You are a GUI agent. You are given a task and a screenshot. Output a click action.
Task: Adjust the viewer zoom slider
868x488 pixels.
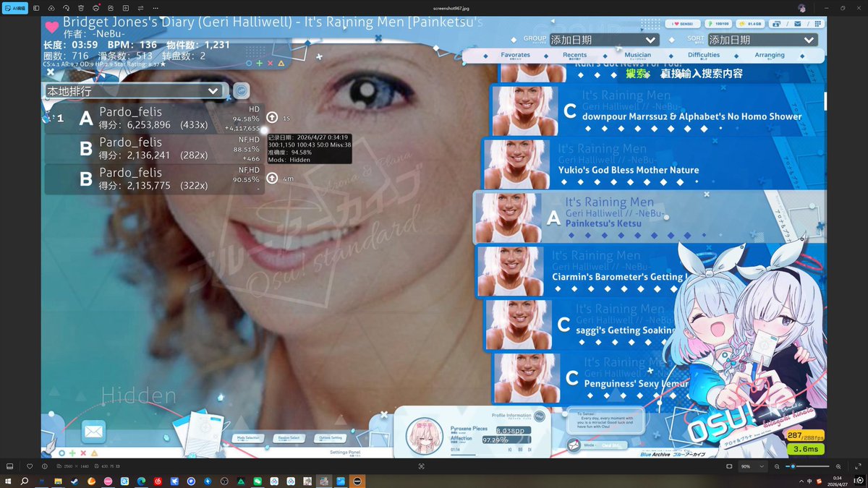[809, 466]
